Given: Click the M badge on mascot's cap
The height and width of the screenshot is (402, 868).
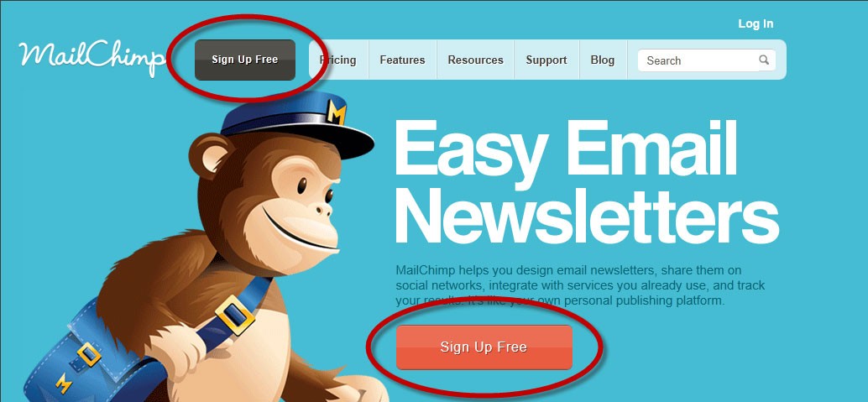Looking at the screenshot, I should [x=337, y=112].
